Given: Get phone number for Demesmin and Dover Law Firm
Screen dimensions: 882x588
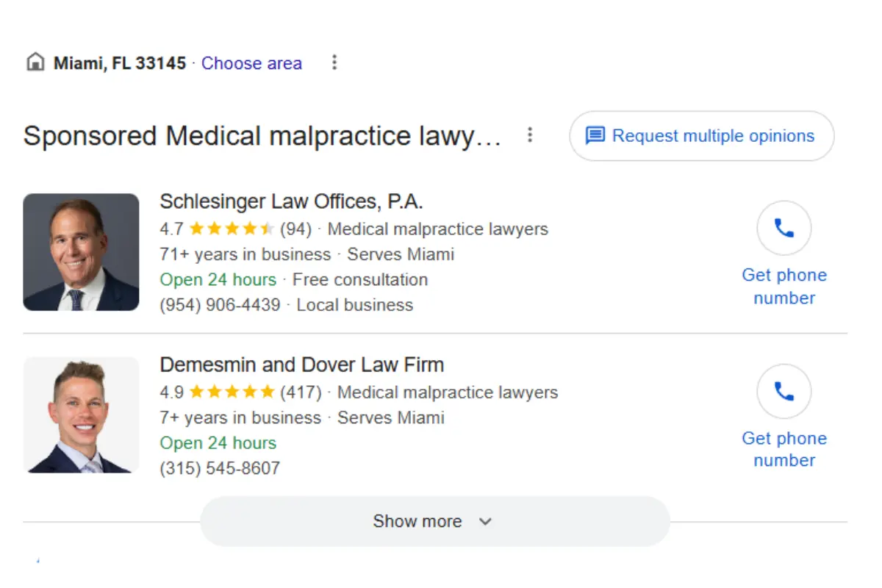Looking at the screenshot, I should tap(784, 449).
